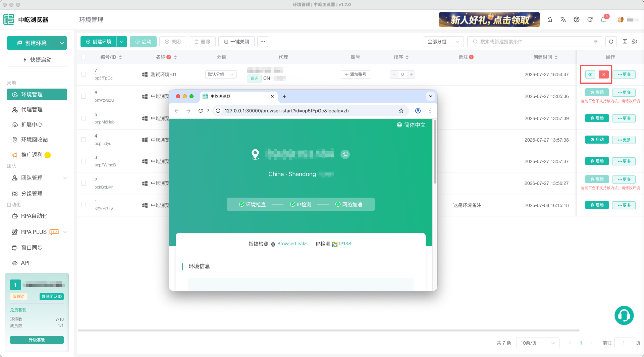Viewport: 644px width, 357px height.
Task: View the running 测试环境-01 window via eye icon
Action: (590, 74)
